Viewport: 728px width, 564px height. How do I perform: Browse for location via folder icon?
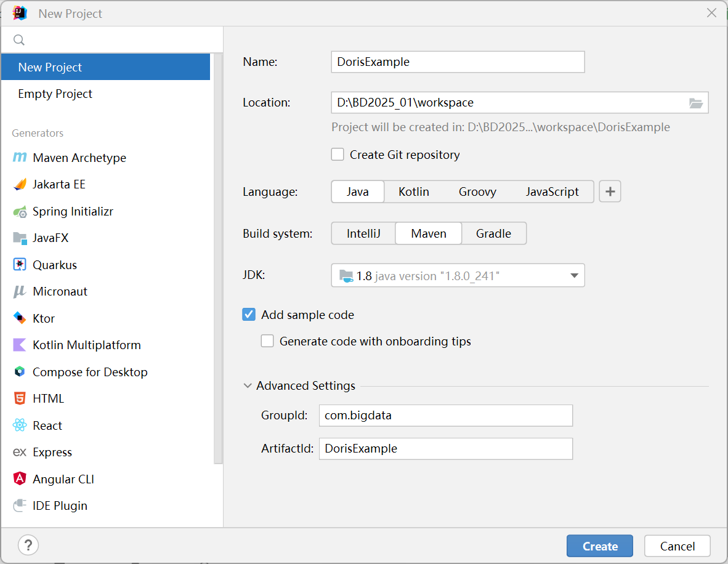click(695, 103)
